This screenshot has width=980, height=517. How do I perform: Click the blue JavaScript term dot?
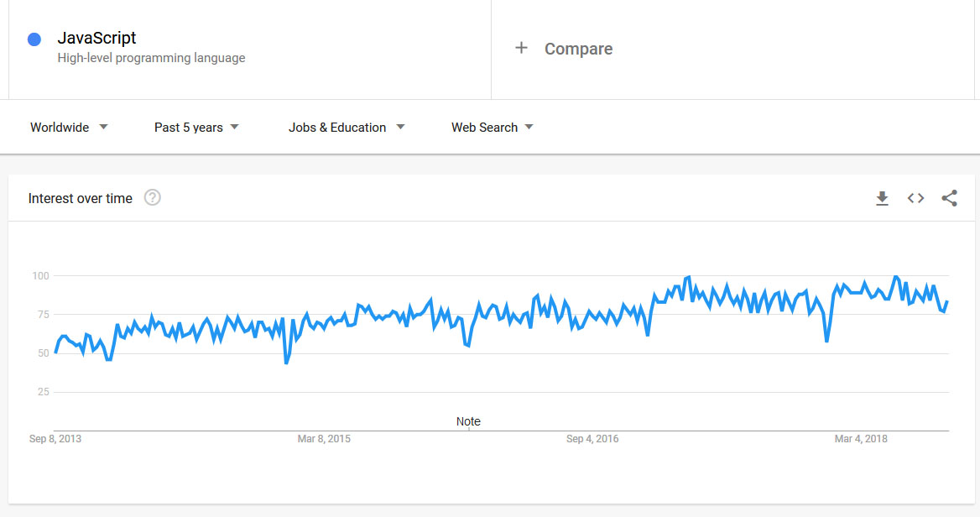pos(34,39)
